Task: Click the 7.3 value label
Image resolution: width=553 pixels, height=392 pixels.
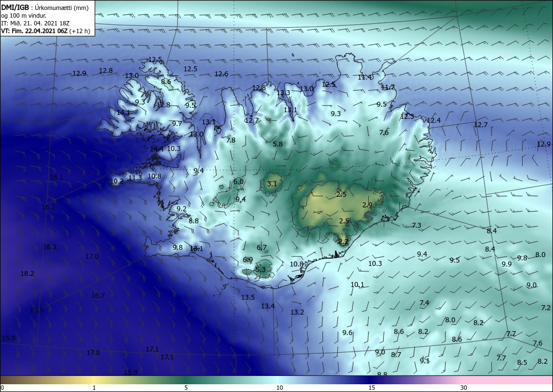Action: coord(416,225)
